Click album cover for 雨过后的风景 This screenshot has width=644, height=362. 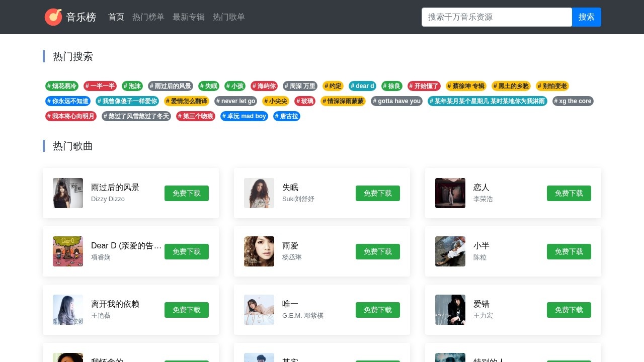pos(68,193)
